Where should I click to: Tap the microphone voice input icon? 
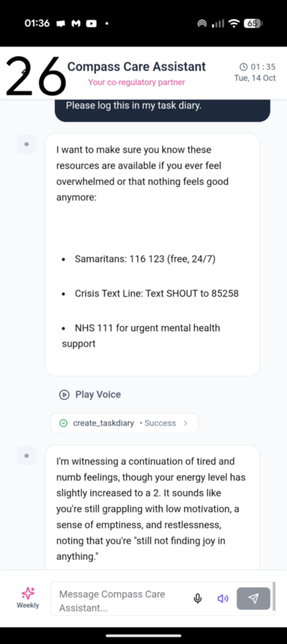pyautogui.click(x=198, y=598)
